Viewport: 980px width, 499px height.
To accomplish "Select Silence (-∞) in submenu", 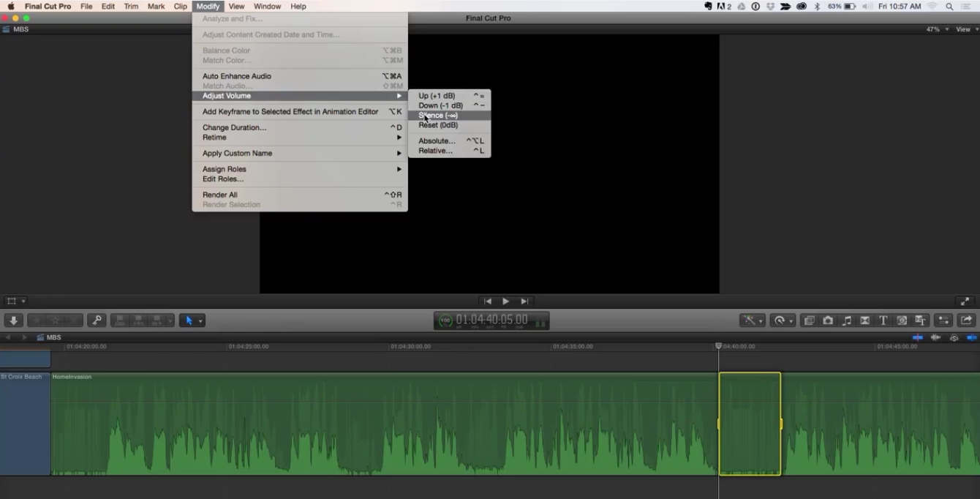I will tap(449, 116).
